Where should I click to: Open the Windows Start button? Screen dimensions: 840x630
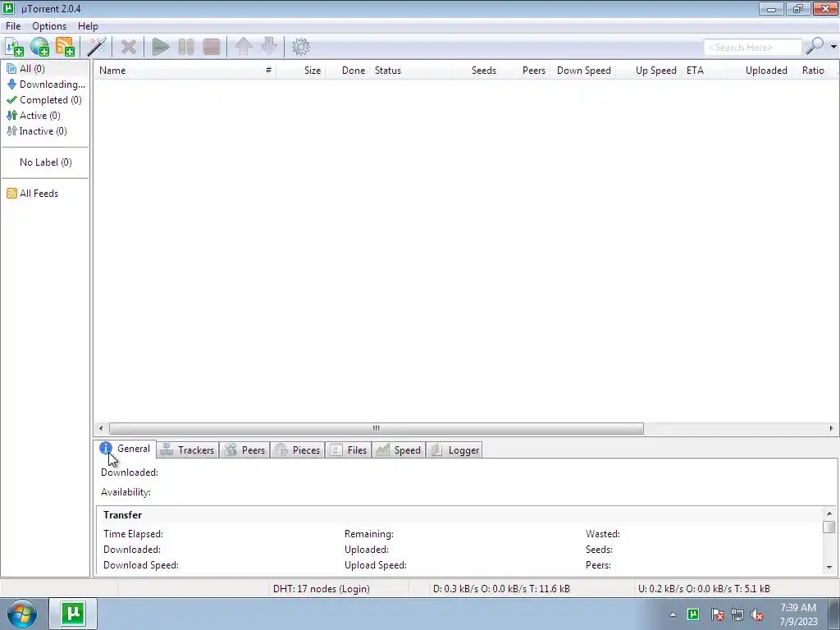(x=22, y=614)
